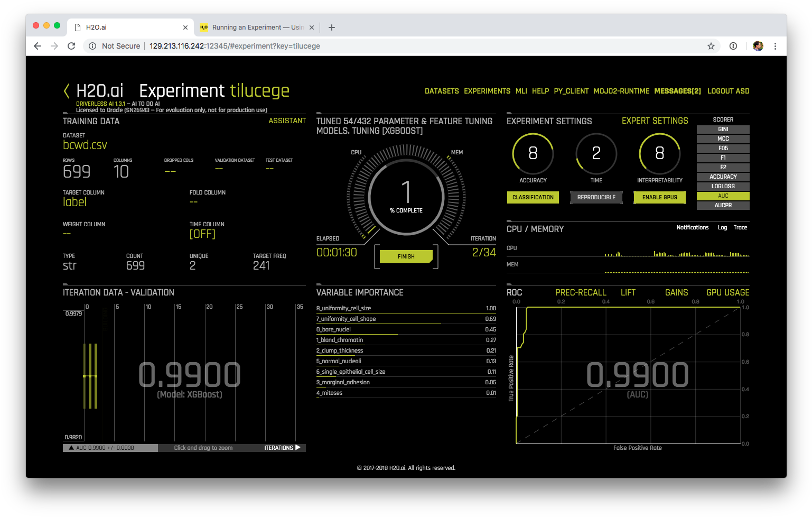Click the 7_uniformity_cell_shape variable row
812x517 pixels.
pos(406,319)
